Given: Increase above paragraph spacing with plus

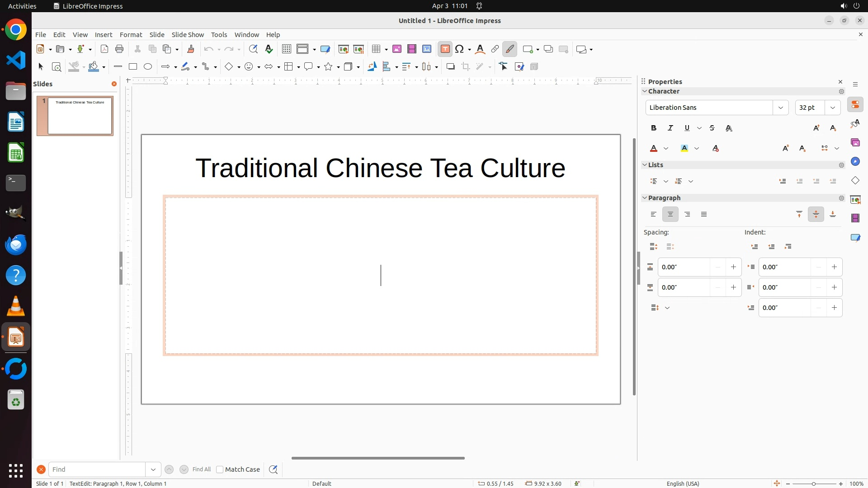Looking at the screenshot, I should [x=733, y=267].
